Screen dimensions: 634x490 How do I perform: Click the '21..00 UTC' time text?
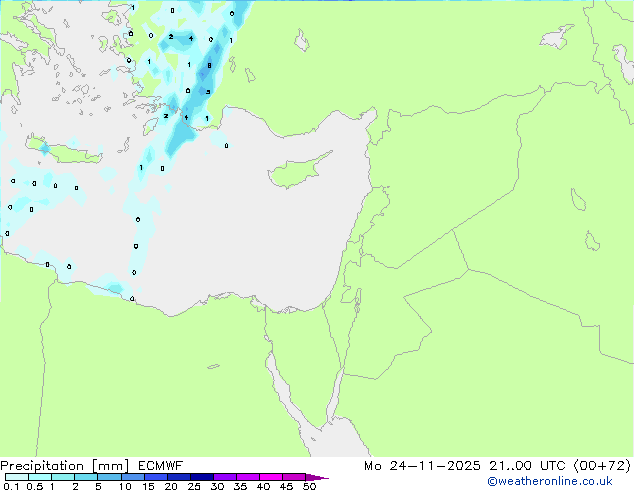point(527,466)
